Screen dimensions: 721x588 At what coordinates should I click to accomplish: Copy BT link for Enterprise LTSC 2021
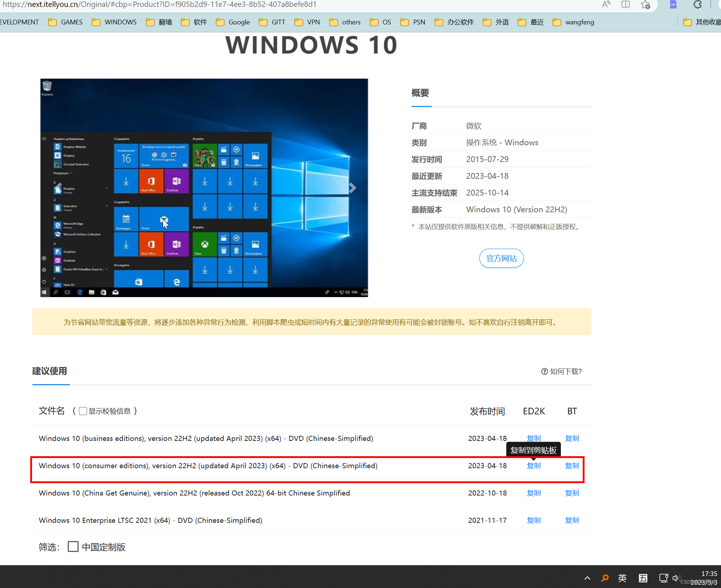click(x=572, y=520)
